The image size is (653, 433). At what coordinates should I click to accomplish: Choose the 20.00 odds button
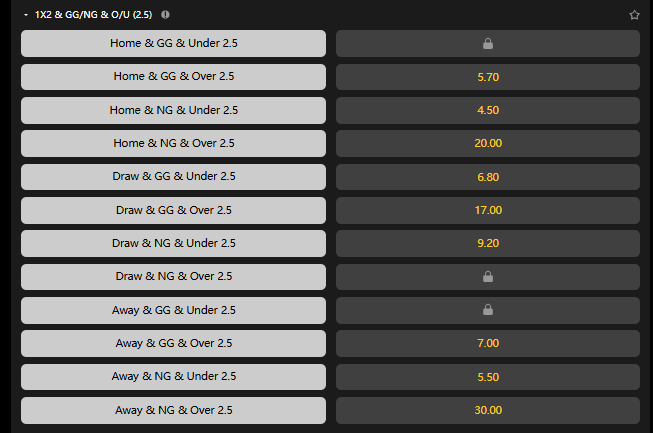click(x=488, y=144)
